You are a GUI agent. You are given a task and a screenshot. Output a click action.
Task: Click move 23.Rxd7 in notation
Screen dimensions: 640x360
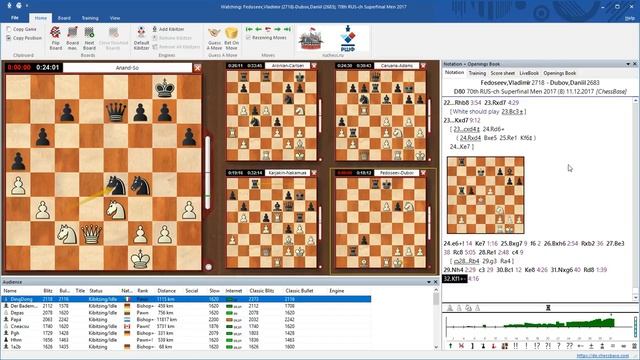point(495,103)
